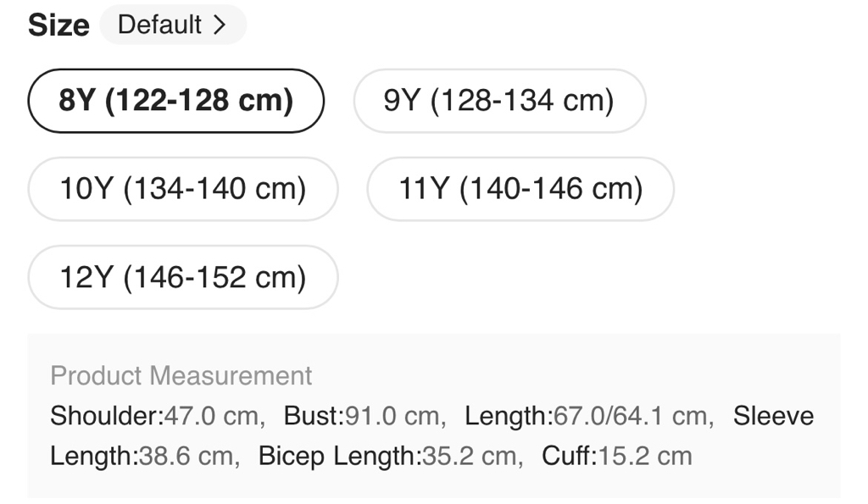868x504 pixels.
Task: Choose the 12Y (146-152 cm) size
Action: click(183, 277)
